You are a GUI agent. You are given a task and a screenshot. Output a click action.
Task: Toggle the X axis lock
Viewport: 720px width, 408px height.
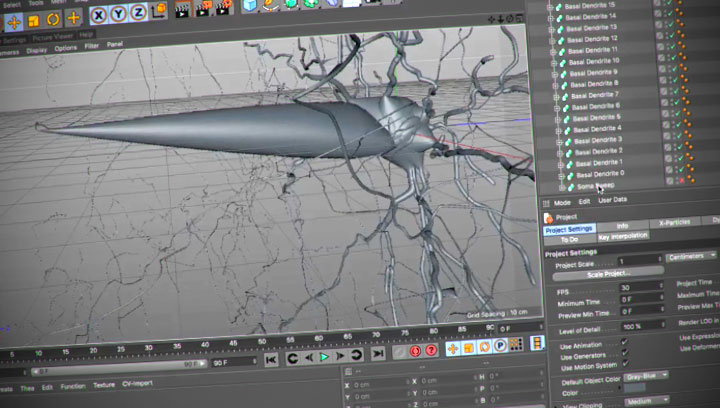pos(100,16)
